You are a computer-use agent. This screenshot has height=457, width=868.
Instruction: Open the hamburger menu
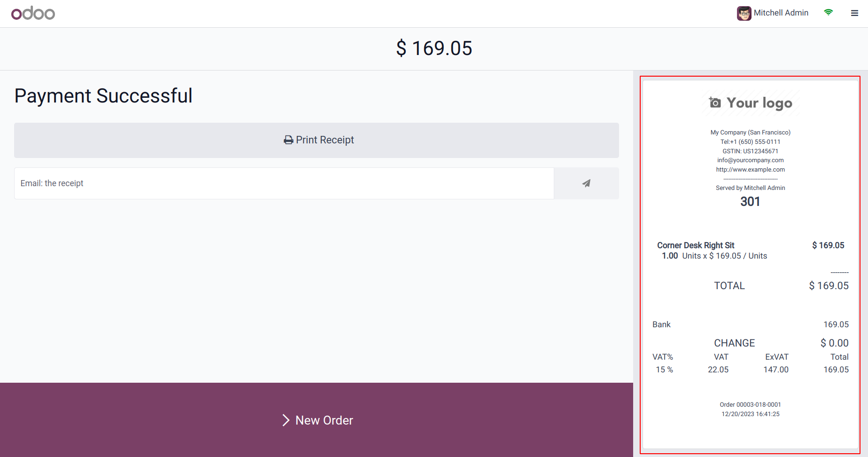854,13
